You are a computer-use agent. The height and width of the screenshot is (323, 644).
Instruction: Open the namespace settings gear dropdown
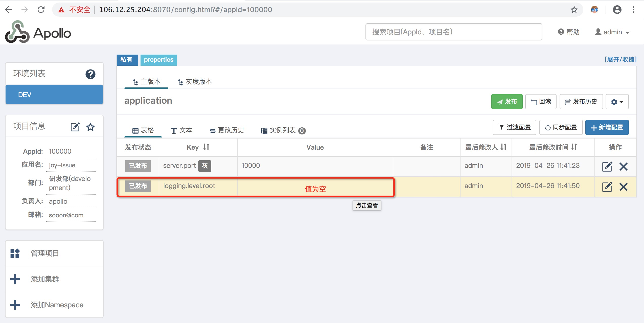click(x=617, y=102)
